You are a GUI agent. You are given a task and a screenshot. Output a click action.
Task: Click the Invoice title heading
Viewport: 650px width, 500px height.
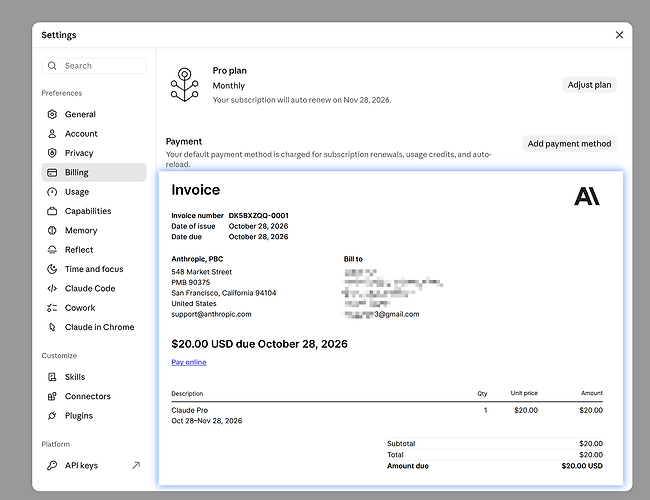[x=196, y=190]
